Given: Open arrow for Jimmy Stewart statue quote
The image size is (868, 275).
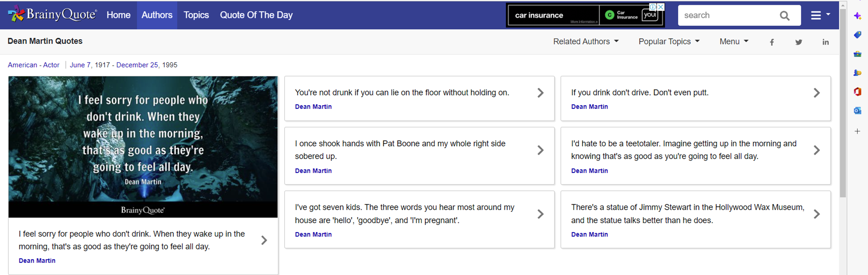Looking at the screenshot, I should tap(816, 214).
